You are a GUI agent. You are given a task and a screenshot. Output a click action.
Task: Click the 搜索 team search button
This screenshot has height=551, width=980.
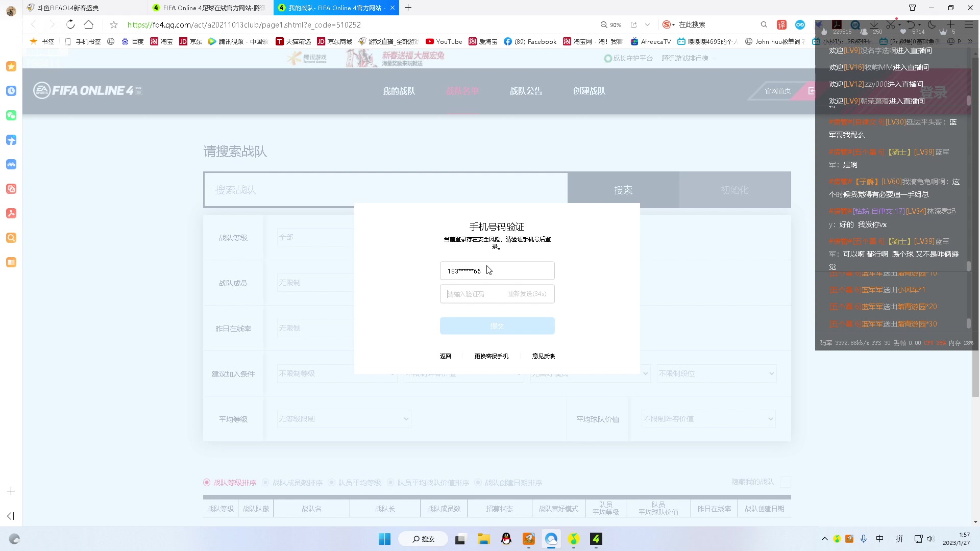623,190
